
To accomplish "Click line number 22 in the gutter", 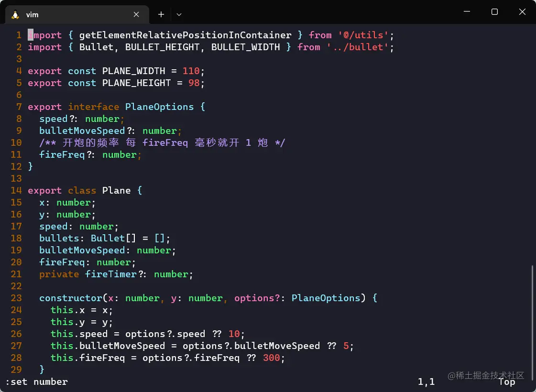I will click(16, 286).
